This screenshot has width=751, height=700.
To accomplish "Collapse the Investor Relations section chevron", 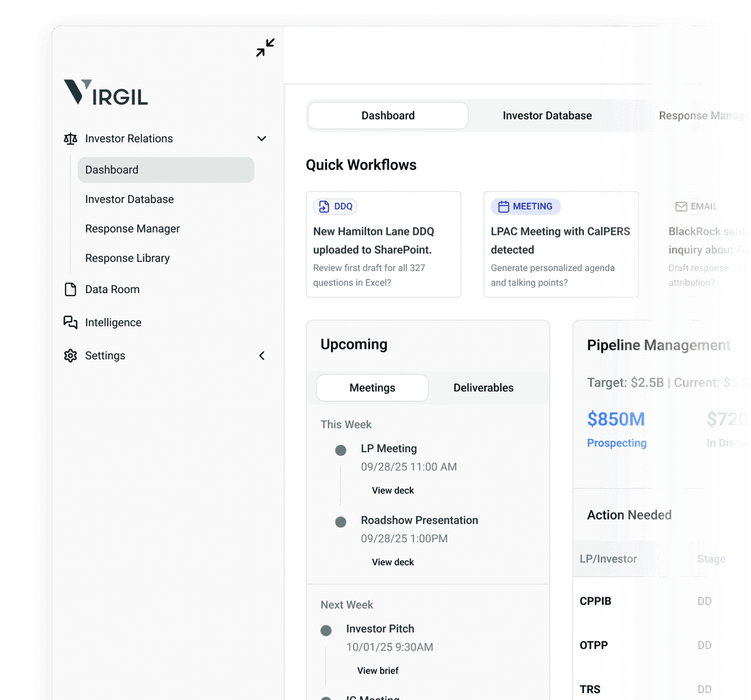I will 262,139.
